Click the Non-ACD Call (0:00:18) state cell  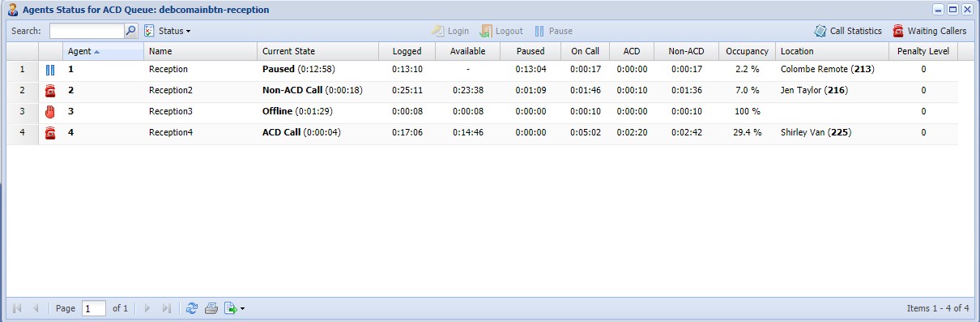[x=313, y=91]
